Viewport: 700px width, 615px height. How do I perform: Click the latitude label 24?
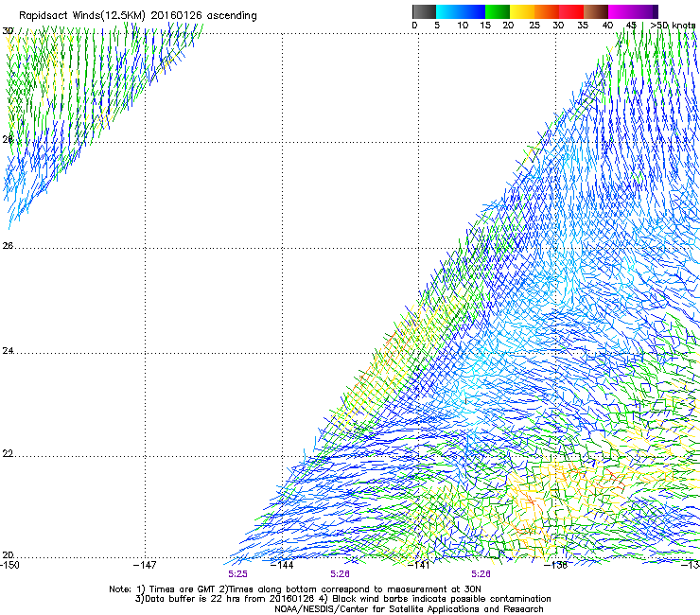8,351
